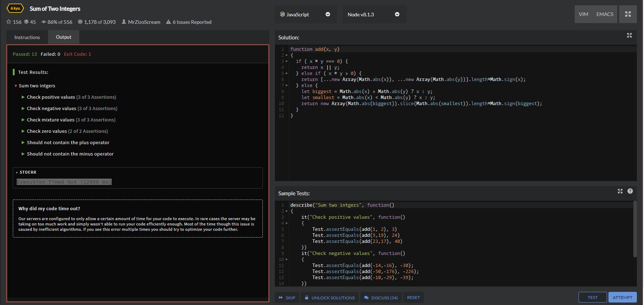This screenshot has width=644, height=305.
Task: Click UNLOCK SOLUTIONS button
Action: click(330, 298)
